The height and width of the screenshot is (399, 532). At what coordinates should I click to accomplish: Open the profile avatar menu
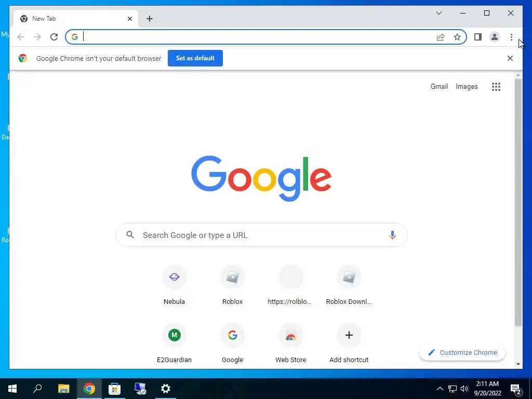(495, 37)
